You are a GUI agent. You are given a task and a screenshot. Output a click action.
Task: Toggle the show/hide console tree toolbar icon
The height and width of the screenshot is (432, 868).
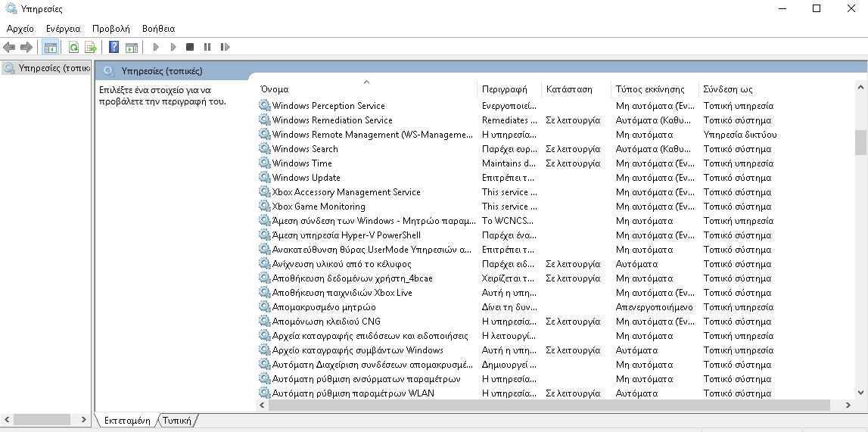pos(51,48)
